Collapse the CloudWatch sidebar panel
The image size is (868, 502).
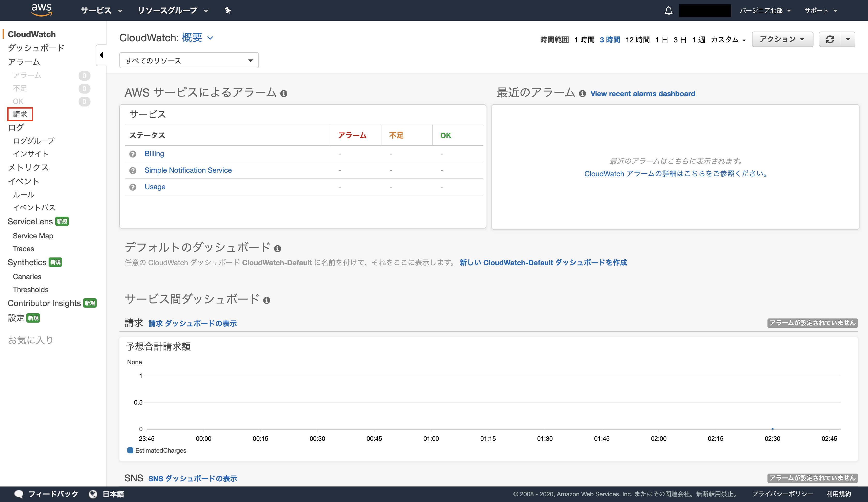click(x=101, y=55)
